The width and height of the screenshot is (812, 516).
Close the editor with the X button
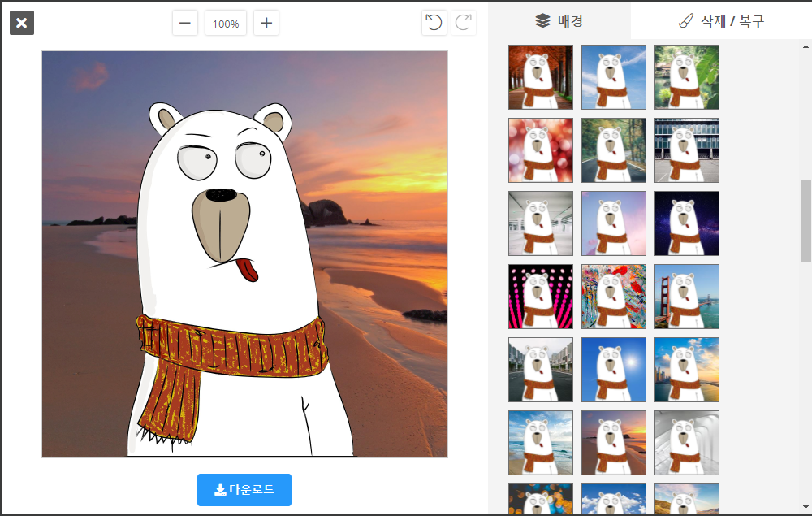[x=22, y=23]
